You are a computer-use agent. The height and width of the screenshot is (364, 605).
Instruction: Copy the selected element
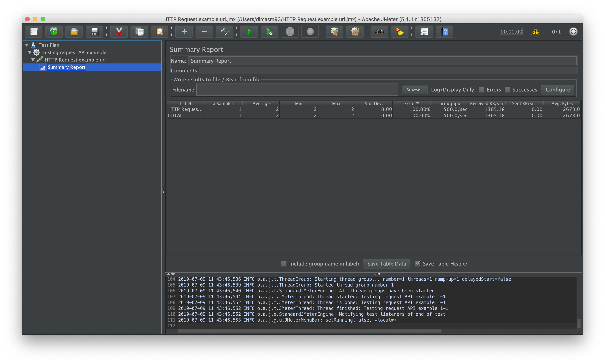(139, 32)
